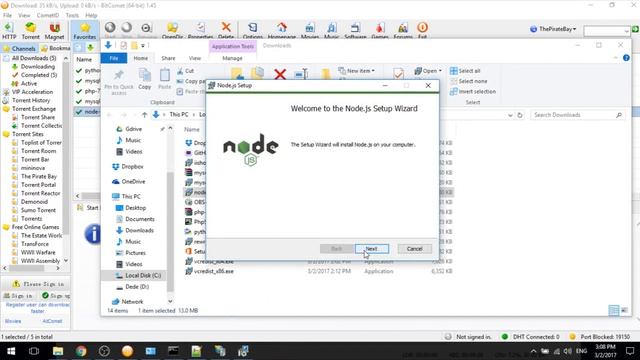Open Windows Start menu
The height and width of the screenshot is (360, 640).
[x=11, y=351]
